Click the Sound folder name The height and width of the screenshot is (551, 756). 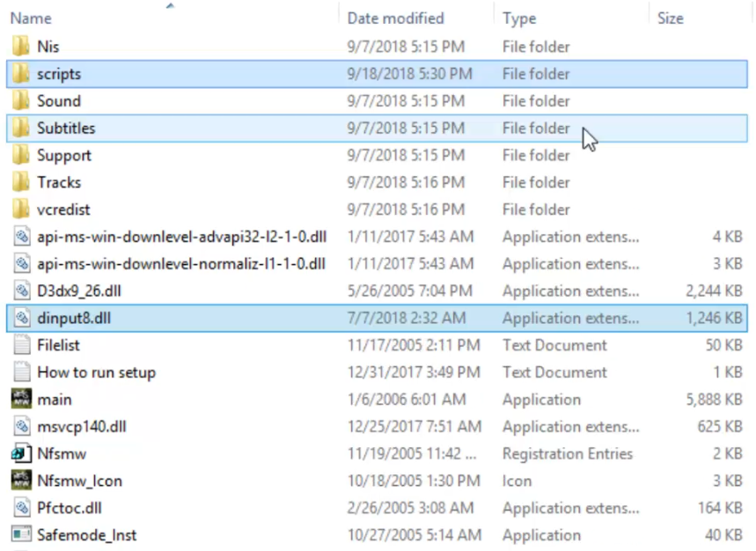(59, 101)
